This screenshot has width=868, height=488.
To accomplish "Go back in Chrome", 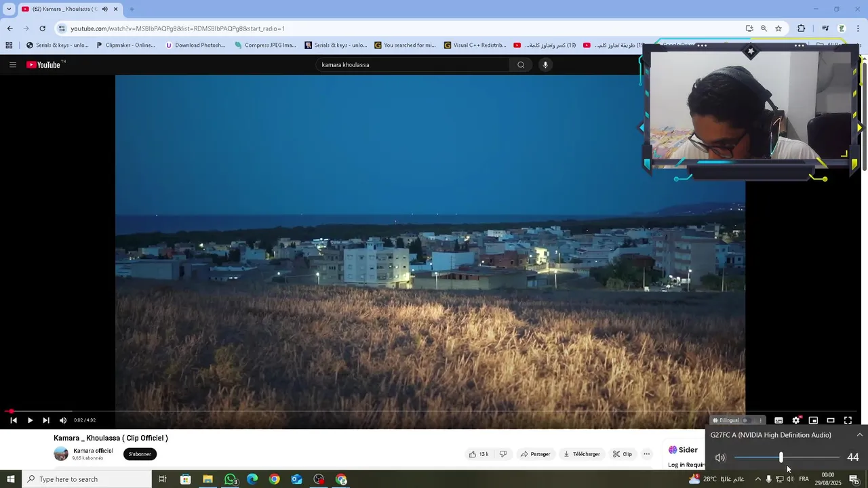I will (x=9, y=28).
